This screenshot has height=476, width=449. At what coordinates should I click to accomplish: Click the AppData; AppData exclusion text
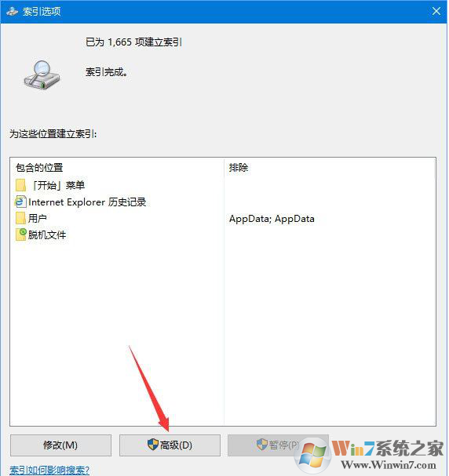pyautogui.click(x=272, y=219)
